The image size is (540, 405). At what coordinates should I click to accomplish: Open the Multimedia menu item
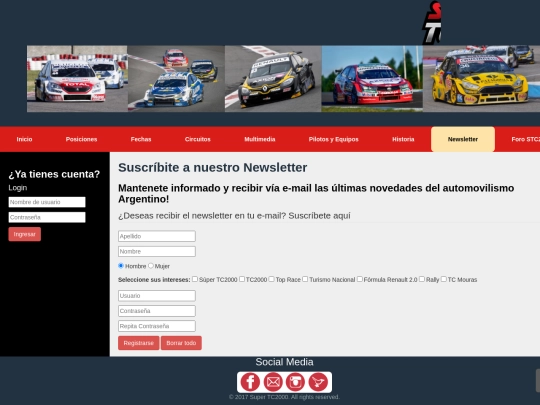260,139
